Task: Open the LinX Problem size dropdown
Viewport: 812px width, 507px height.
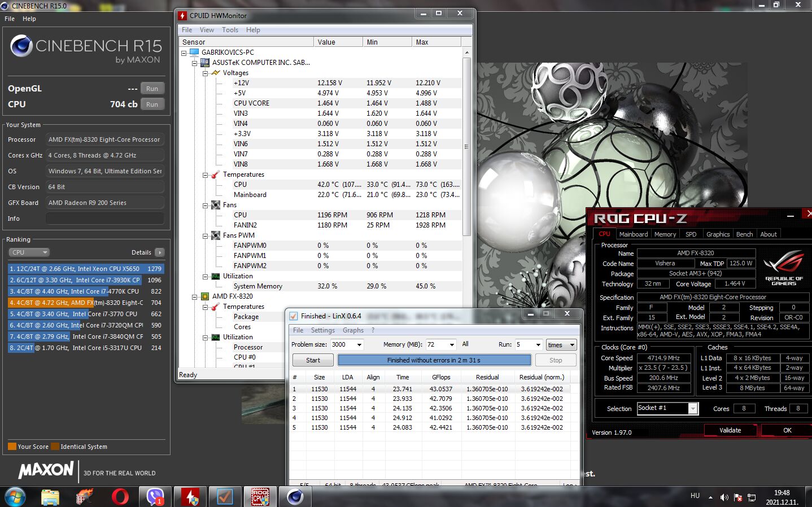Action: pyautogui.click(x=359, y=344)
